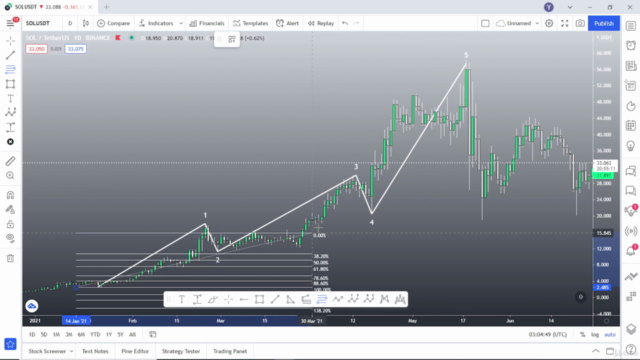Click the 33.050 sell price button
The width and height of the screenshot is (640, 360).
pos(36,49)
